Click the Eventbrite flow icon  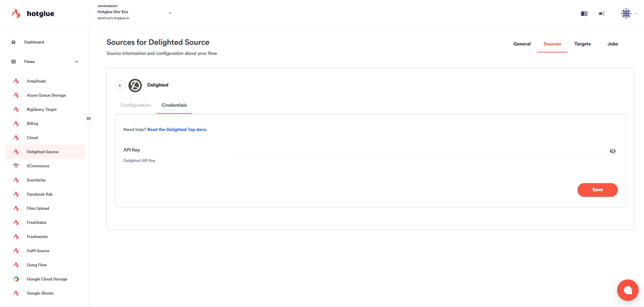(16, 180)
